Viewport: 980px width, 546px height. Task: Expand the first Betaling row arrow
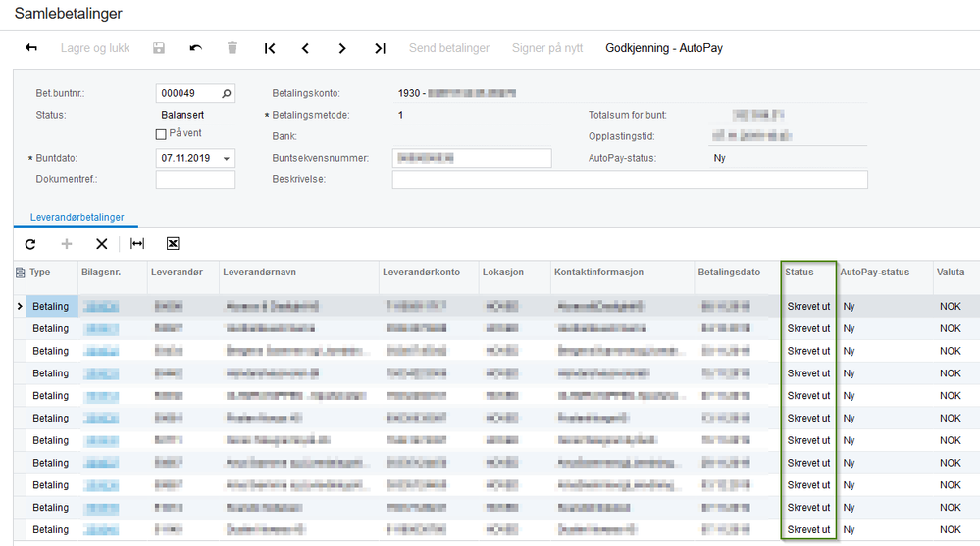(20, 306)
